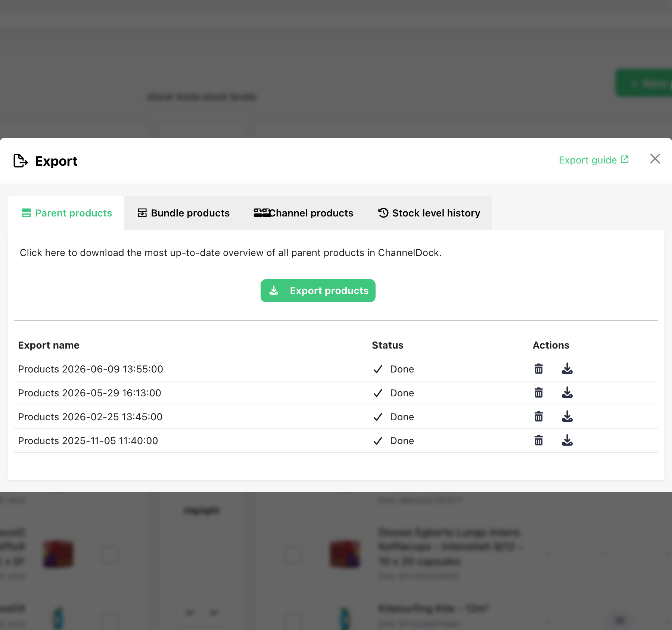Click the green Export products button

click(318, 291)
